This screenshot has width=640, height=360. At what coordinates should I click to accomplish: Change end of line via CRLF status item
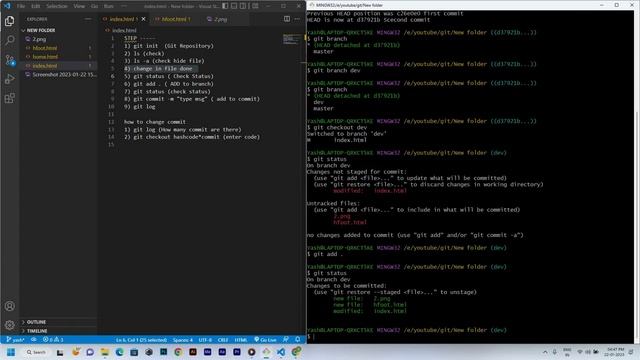[223, 340]
